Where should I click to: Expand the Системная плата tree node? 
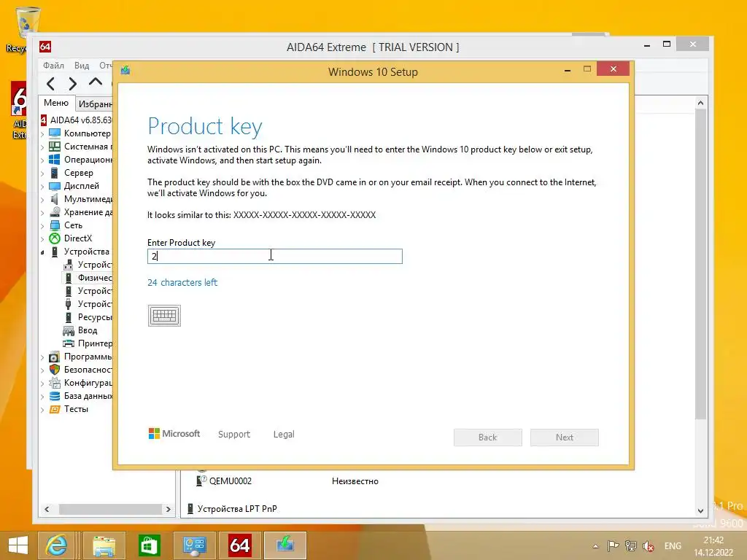42,147
